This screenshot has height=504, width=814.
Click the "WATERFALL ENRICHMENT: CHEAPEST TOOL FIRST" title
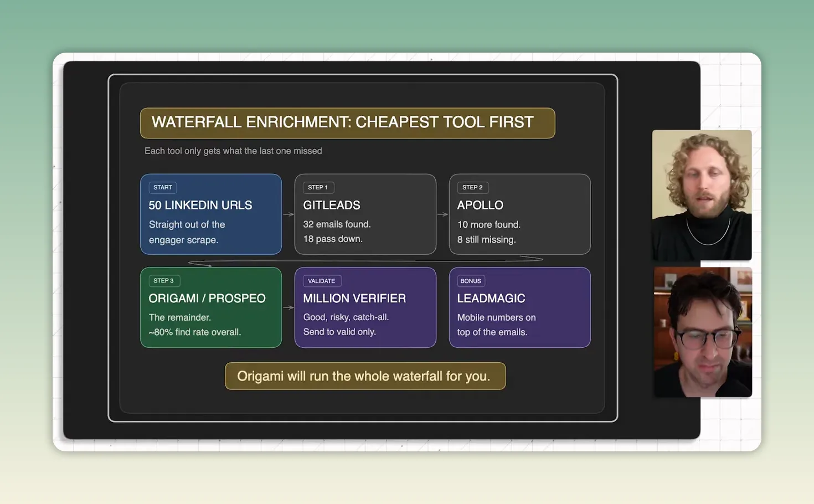[x=347, y=122]
